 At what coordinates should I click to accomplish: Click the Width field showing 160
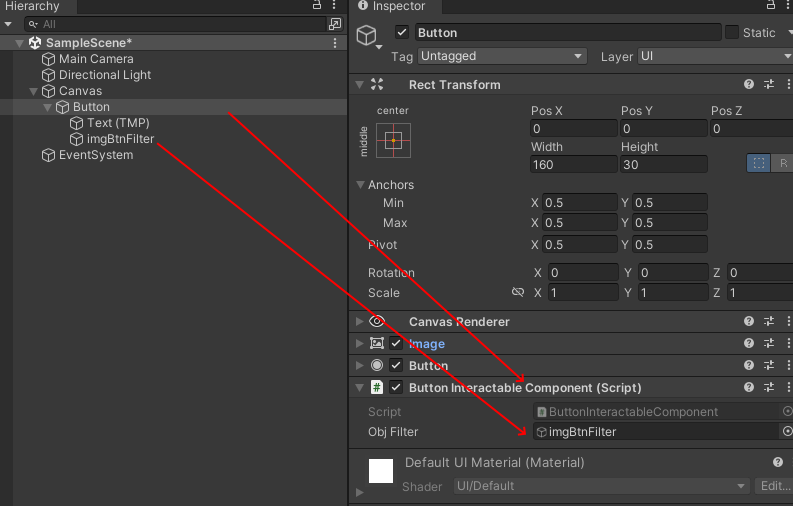click(x=574, y=164)
